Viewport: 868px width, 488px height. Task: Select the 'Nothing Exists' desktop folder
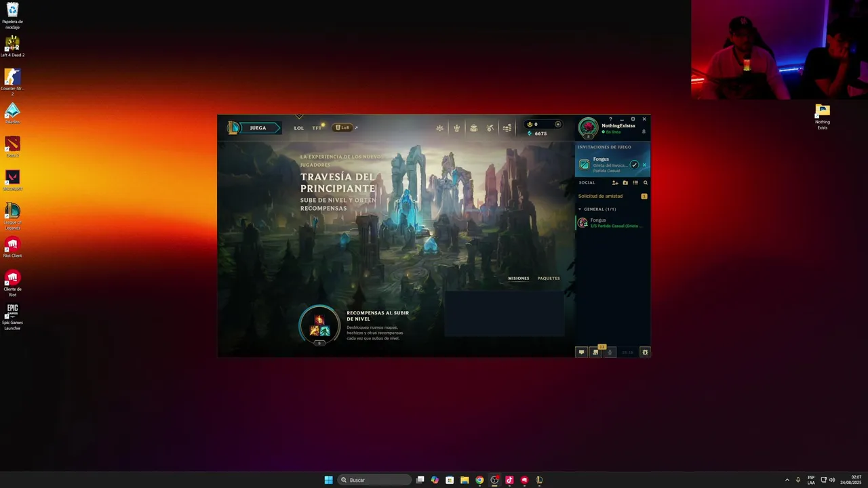[823, 117]
